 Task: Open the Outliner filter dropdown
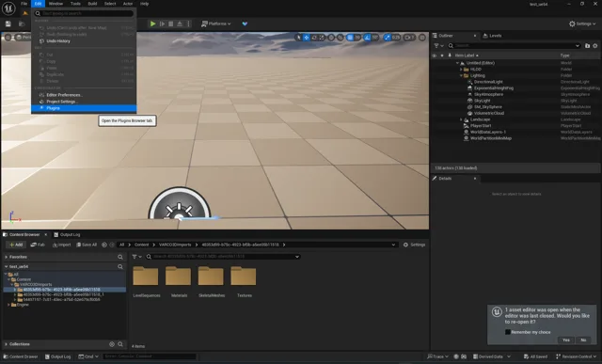click(438, 46)
